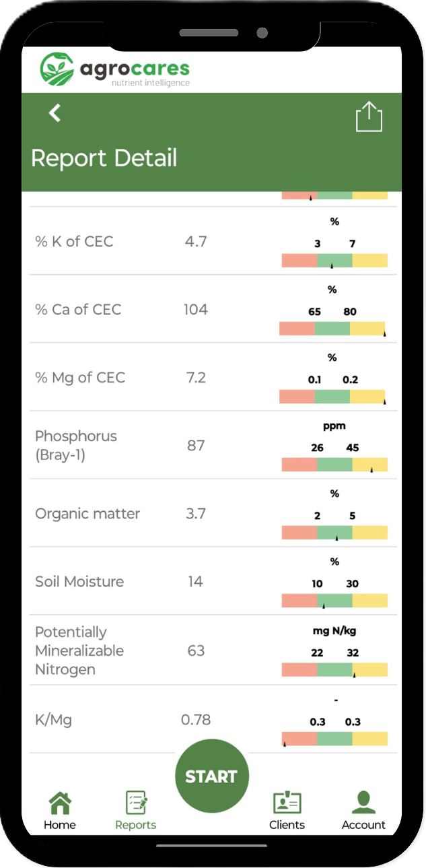Click the Phosphorus (Bray-1) range bar
This screenshot has height=868, width=426.
[334, 465]
